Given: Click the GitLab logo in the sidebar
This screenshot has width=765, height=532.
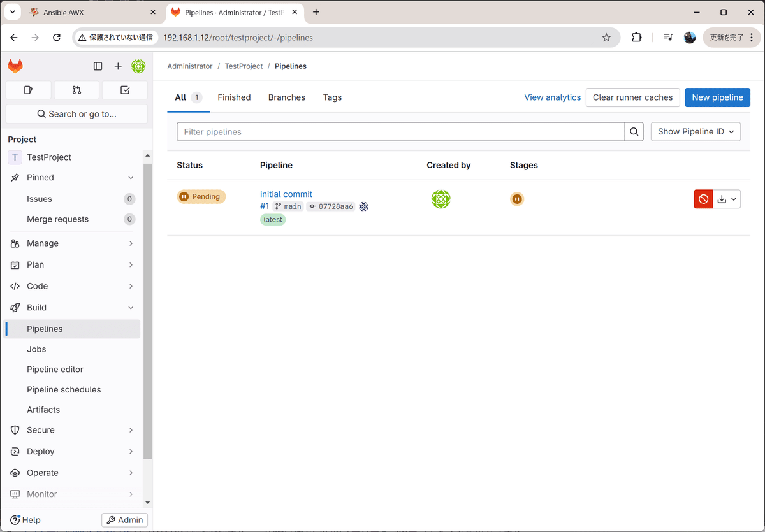Looking at the screenshot, I should (15, 66).
